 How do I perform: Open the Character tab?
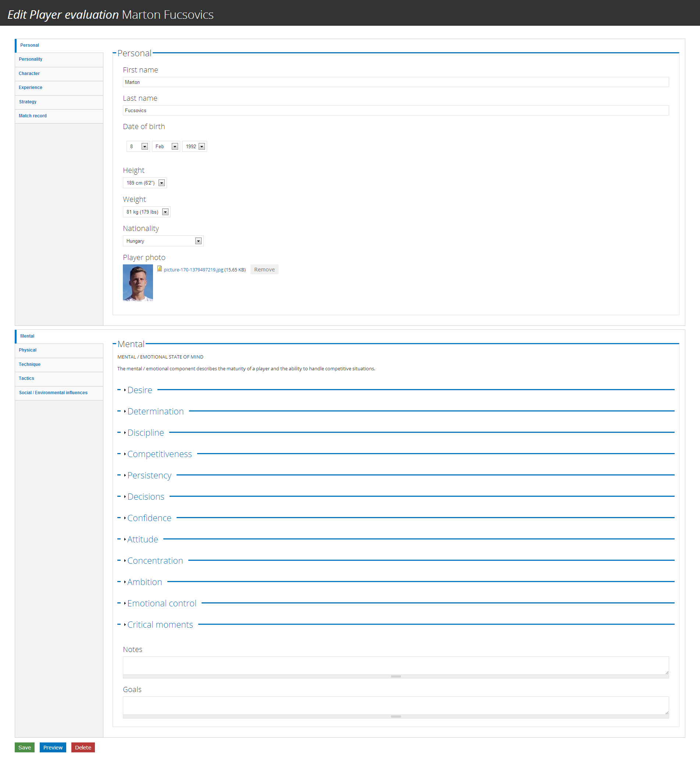(59, 74)
